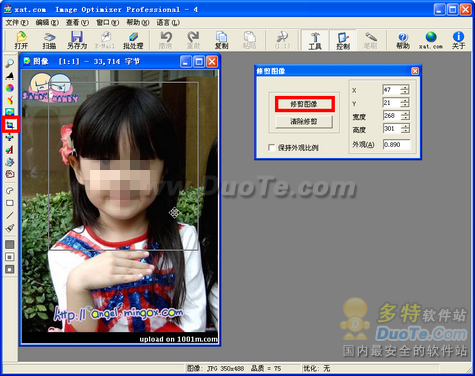Increase X value with stepper up arrow

click(x=405, y=87)
